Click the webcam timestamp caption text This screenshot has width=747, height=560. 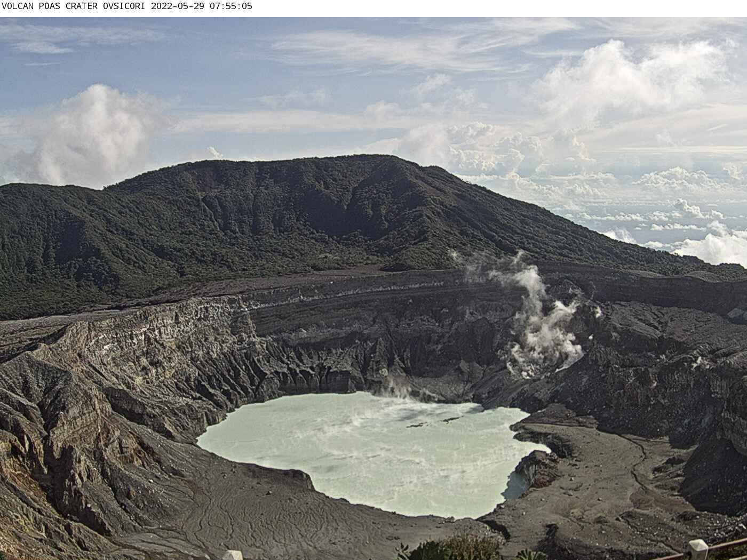(127, 6)
